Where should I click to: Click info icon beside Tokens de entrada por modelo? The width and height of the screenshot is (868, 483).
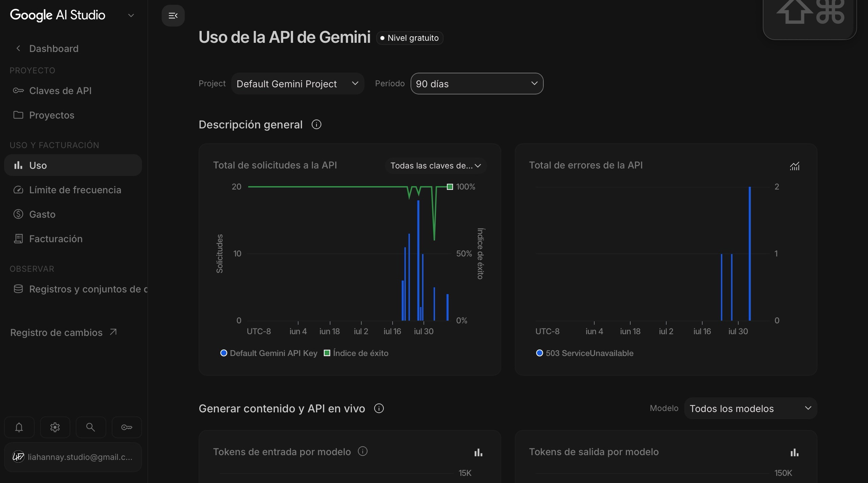coord(363,451)
